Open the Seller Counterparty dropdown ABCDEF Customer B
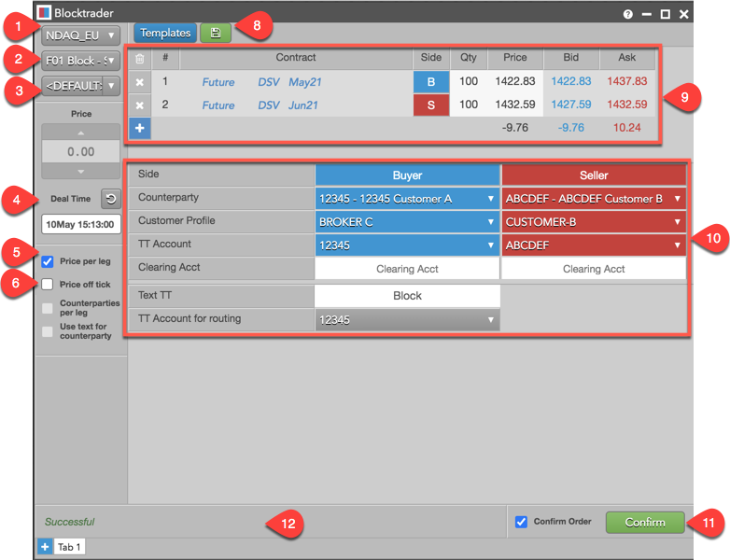The height and width of the screenshot is (560, 730). pos(594,199)
